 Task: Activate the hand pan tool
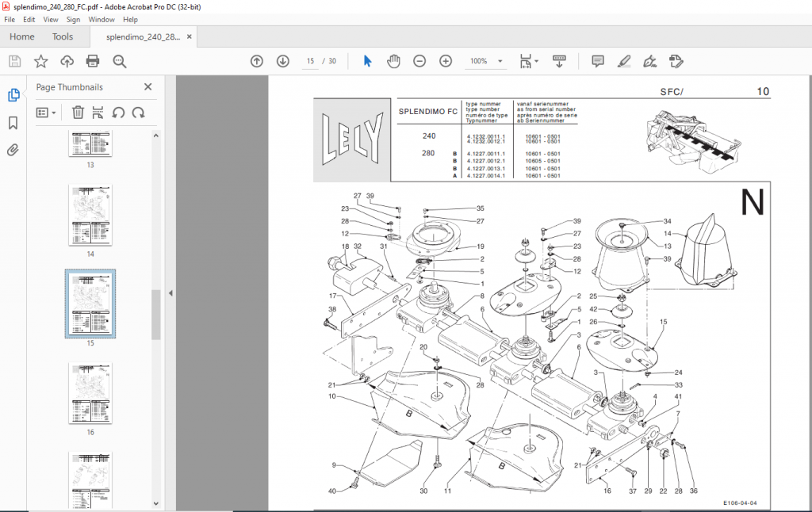click(393, 61)
